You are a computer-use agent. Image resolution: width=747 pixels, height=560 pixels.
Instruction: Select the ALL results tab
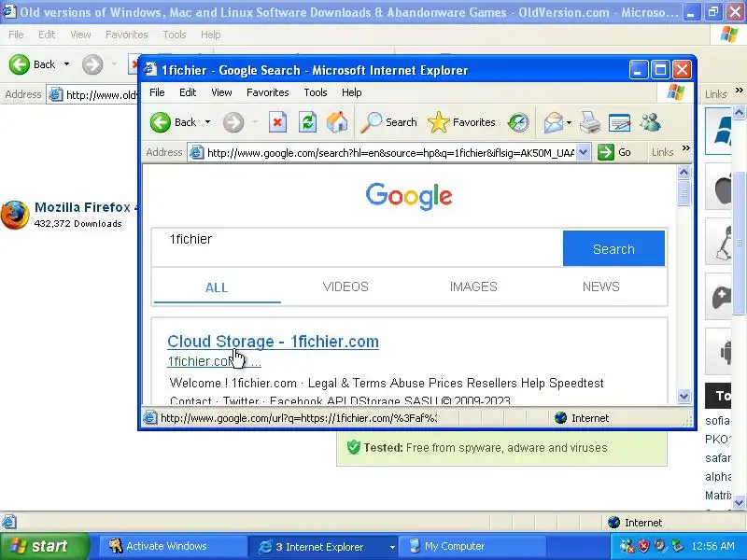pyautogui.click(x=217, y=287)
